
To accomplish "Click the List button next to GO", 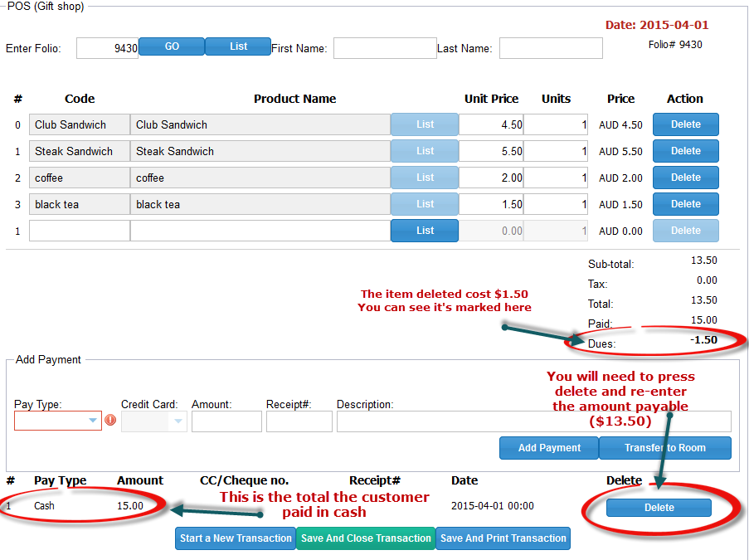I will click(238, 46).
